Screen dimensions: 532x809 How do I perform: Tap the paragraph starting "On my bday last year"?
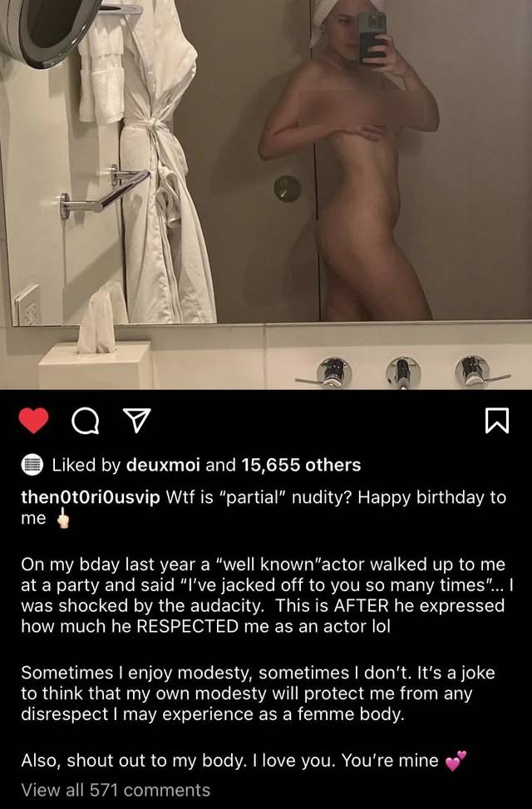pyautogui.click(x=267, y=594)
